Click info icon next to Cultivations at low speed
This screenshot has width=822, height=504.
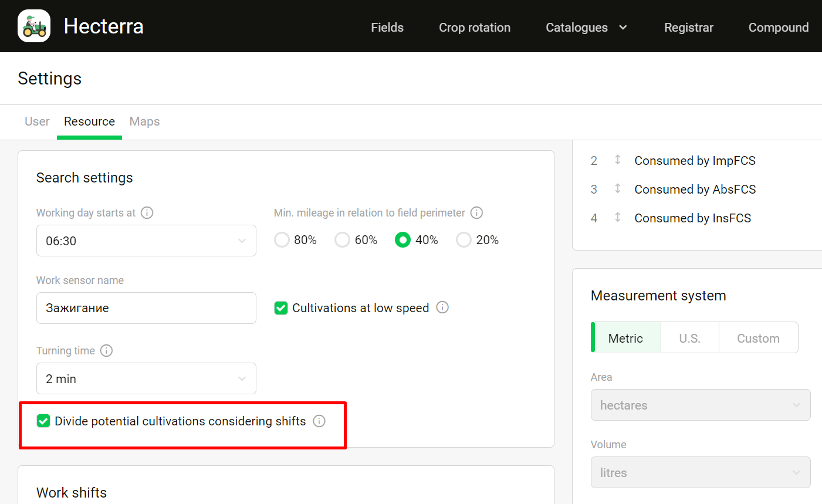coord(442,307)
